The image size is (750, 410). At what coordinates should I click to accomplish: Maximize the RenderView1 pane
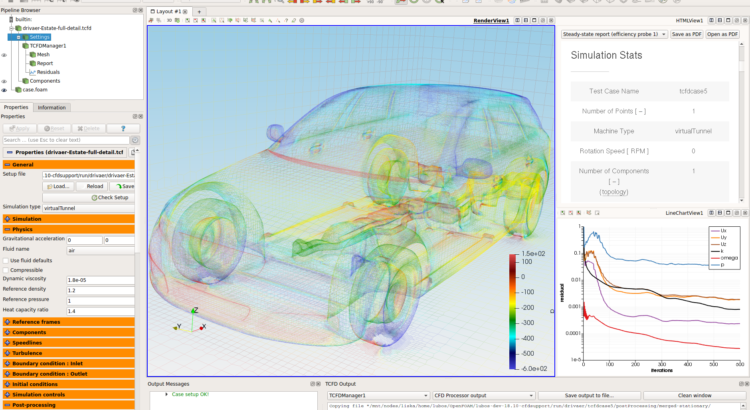point(534,21)
